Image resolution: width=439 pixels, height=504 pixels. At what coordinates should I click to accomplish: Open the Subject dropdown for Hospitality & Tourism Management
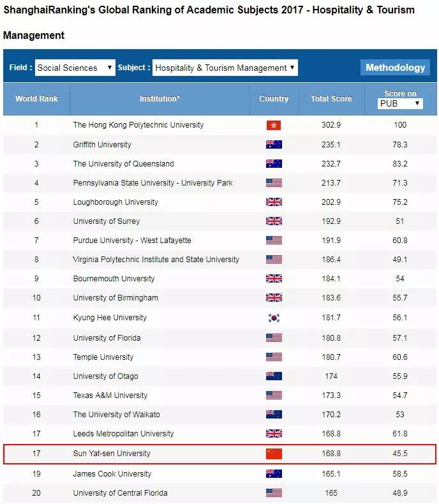tap(225, 68)
